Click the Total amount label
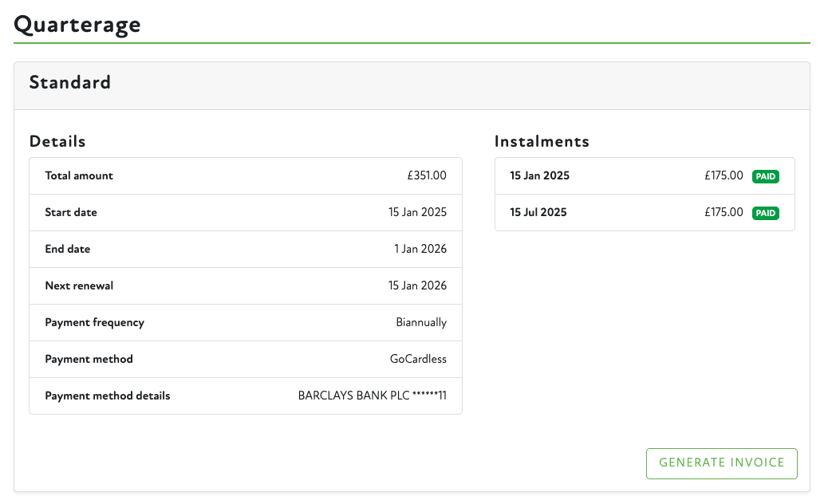Viewport: 828px width, 504px height. tap(79, 176)
